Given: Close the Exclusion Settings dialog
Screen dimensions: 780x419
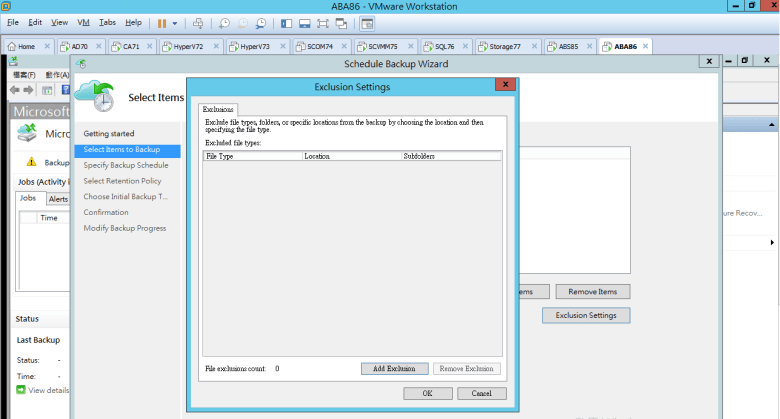Looking at the screenshot, I should 507,87.
